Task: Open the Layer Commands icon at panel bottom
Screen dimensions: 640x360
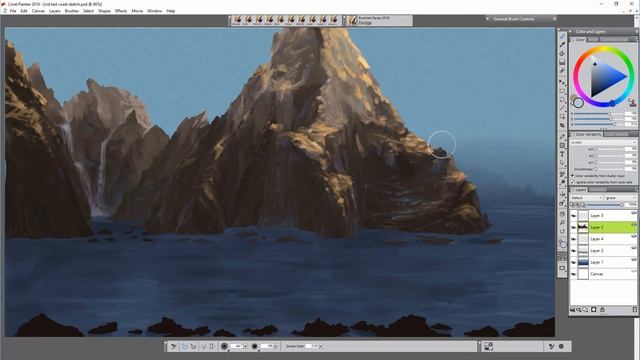Action: (572, 310)
